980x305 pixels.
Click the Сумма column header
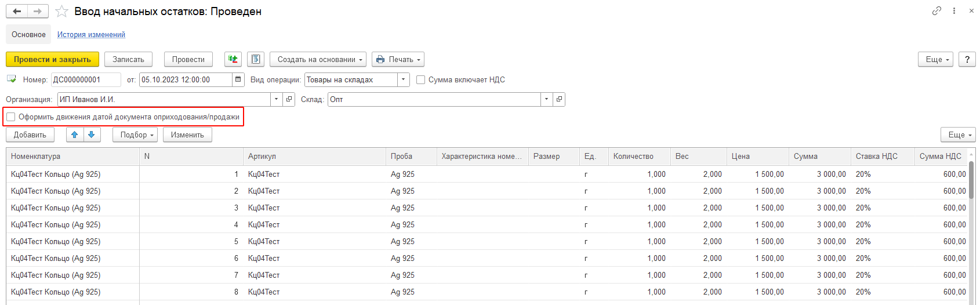click(x=820, y=156)
